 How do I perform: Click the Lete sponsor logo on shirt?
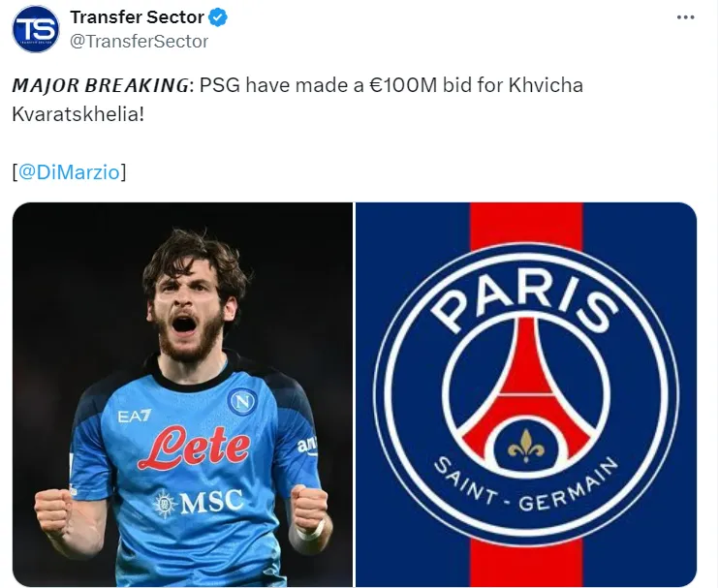tap(195, 448)
